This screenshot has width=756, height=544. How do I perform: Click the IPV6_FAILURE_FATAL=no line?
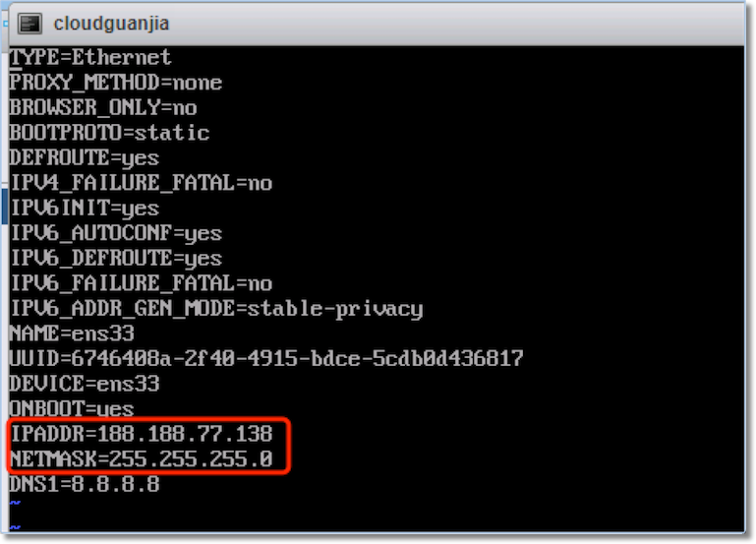click(141, 283)
